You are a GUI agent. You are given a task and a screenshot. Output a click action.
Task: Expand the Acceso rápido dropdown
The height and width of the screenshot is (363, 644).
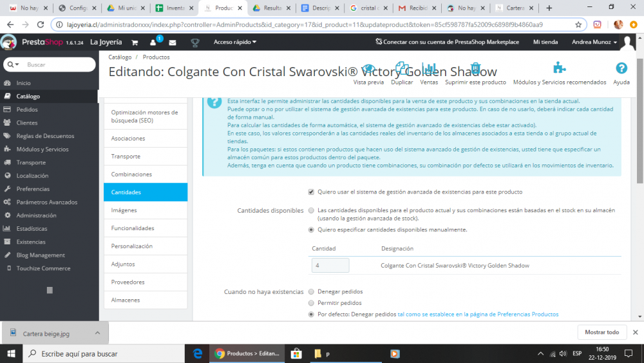(235, 42)
